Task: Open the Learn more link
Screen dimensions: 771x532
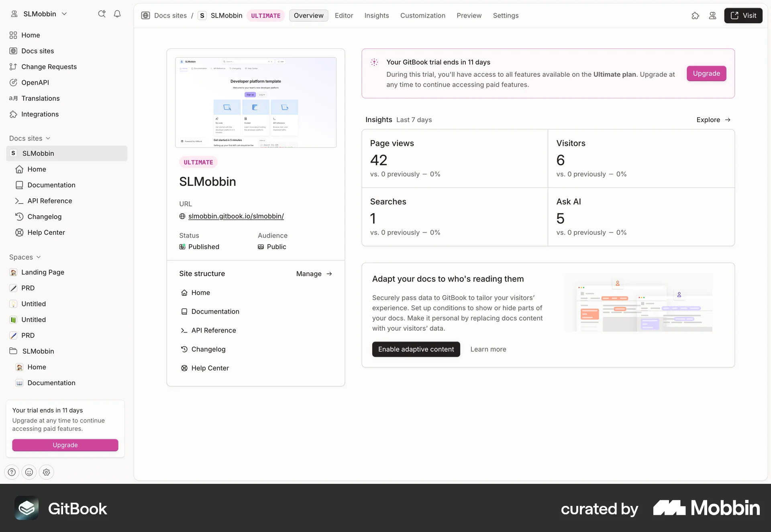Action: coord(488,349)
